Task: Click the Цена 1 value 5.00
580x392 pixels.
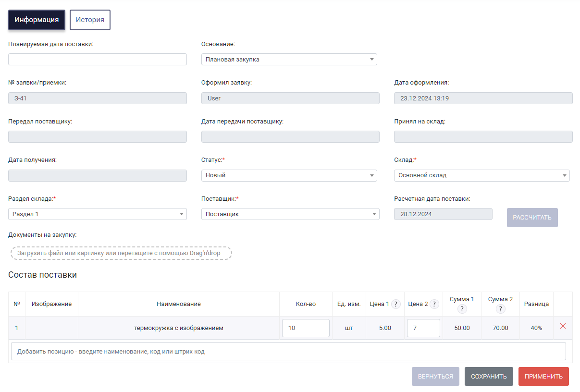Action: tap(385, 328)
